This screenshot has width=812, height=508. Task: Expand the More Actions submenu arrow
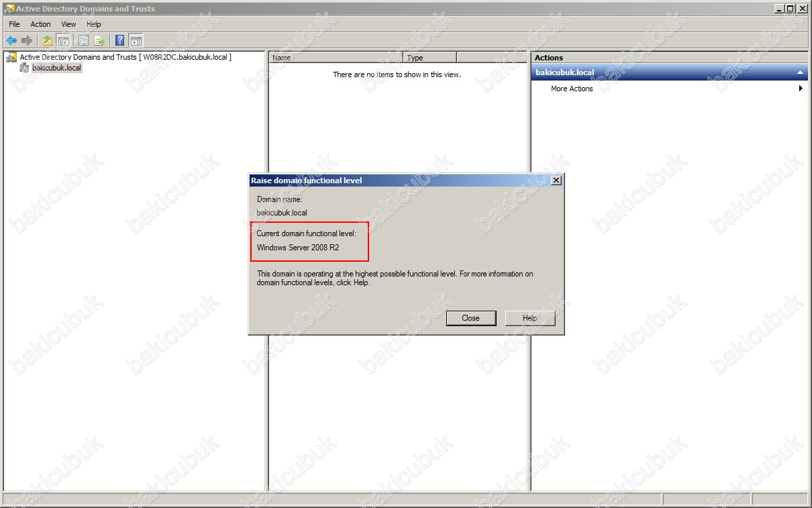pyautogui.click(x=801, y=89)
